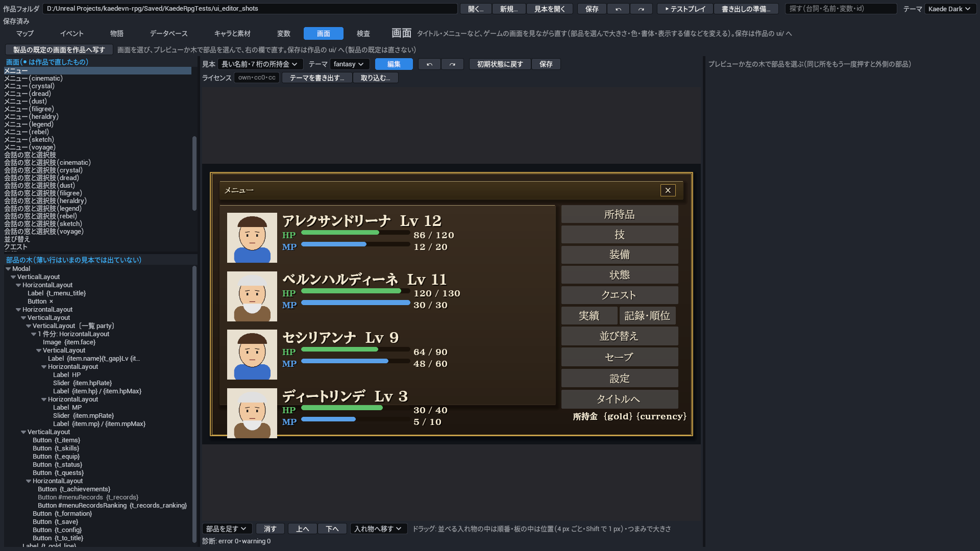The image size is (980, 551).
Task: Select メニュー(crystal) in screen list
Action: coord(98,86)
